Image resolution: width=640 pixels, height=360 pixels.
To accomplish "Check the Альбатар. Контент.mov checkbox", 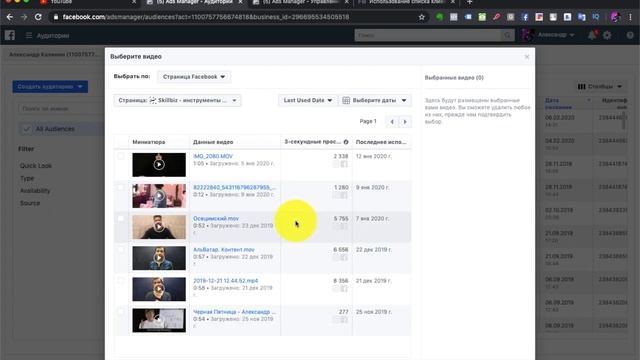I will [x=121, y=249].
